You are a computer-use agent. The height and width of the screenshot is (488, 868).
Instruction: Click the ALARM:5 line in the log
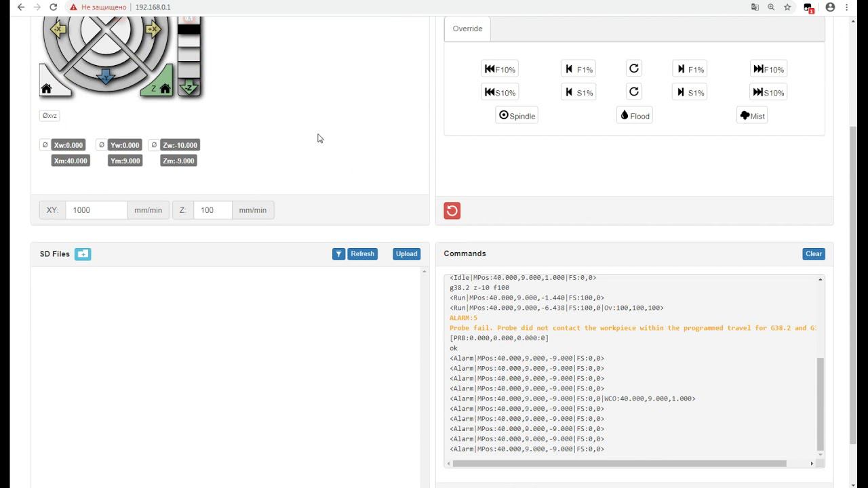[x=463, y=318]
